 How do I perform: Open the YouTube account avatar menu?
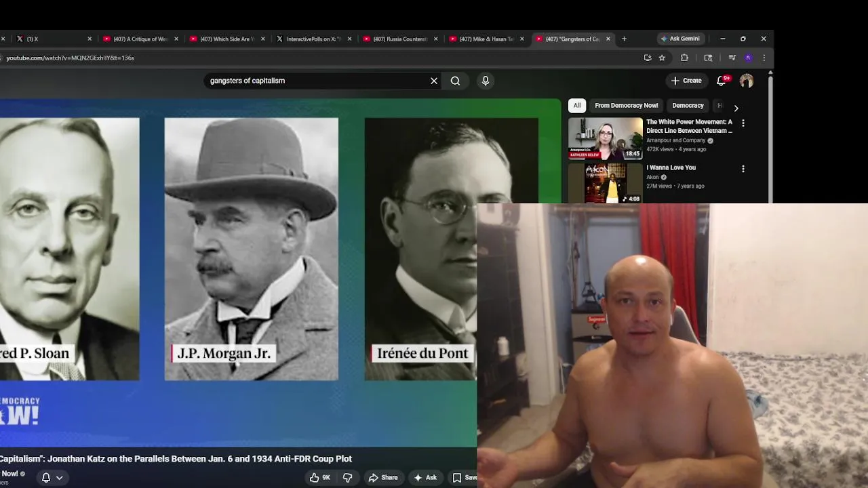(747, 81)
